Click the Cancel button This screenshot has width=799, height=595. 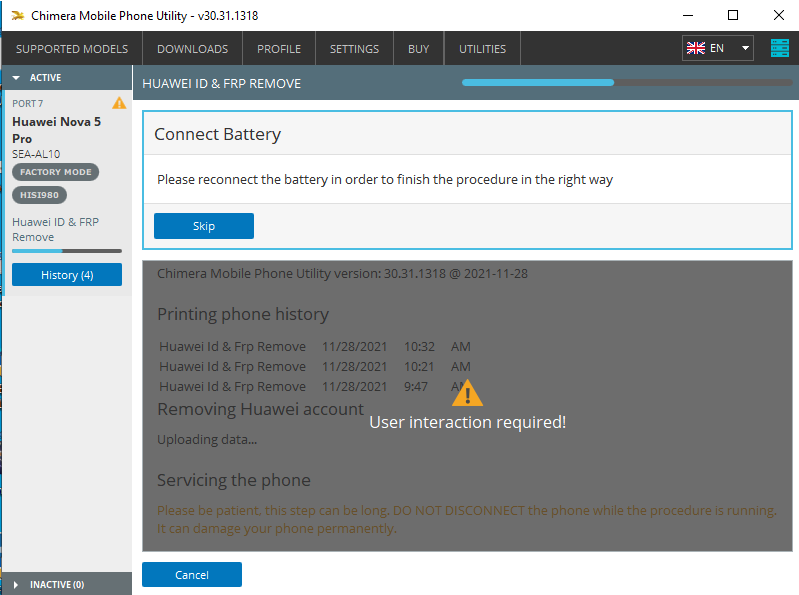click(192, 575)
